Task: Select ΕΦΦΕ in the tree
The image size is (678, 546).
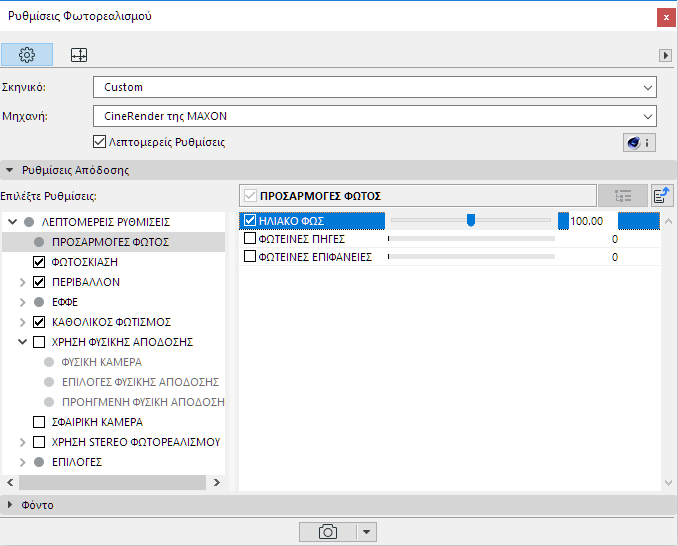Action: click(65, 302)
